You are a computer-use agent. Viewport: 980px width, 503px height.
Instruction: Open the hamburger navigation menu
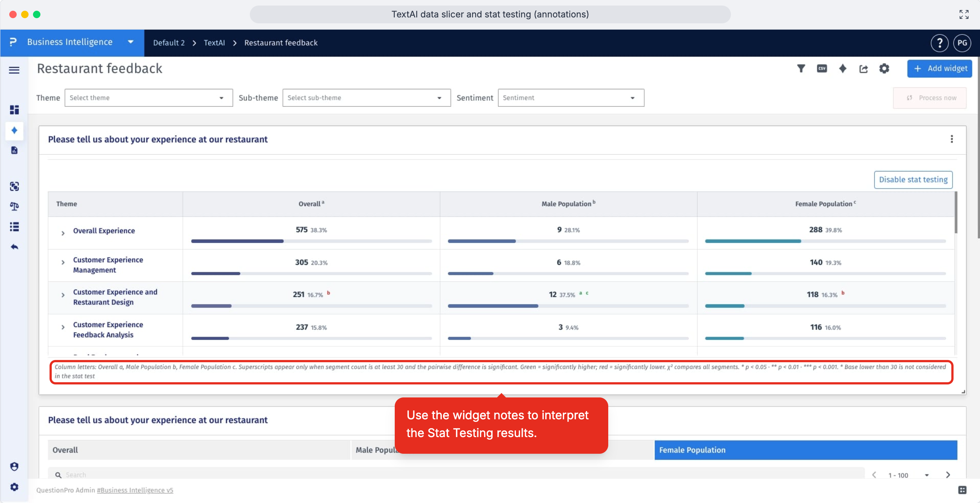[14, 70]
